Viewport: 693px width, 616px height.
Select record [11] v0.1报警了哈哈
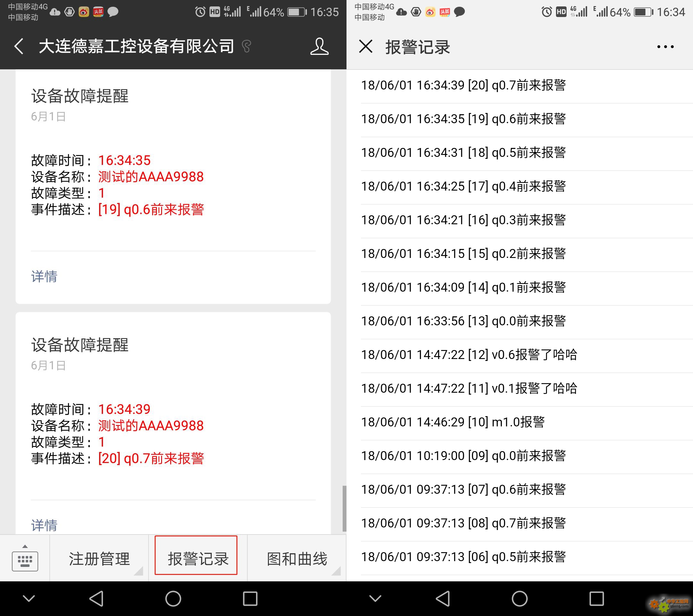[520, 389]
